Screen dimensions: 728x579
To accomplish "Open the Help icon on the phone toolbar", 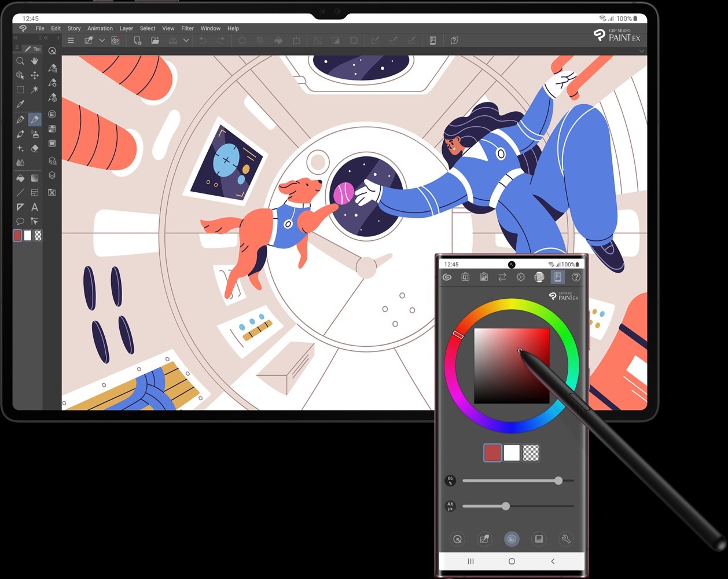I will [575, 277].
